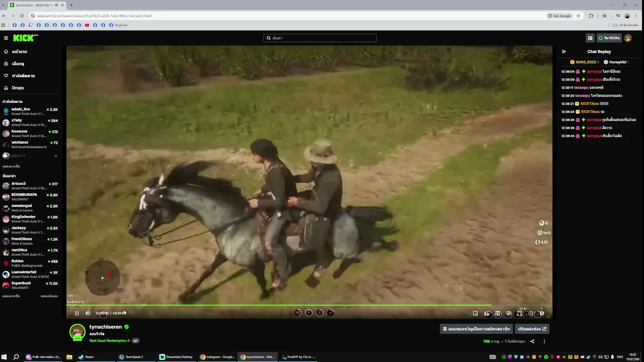Viewport: 644px width, 362px height.
Task: Select vanOtica channel in sidebar
Action: pos(30,252)
